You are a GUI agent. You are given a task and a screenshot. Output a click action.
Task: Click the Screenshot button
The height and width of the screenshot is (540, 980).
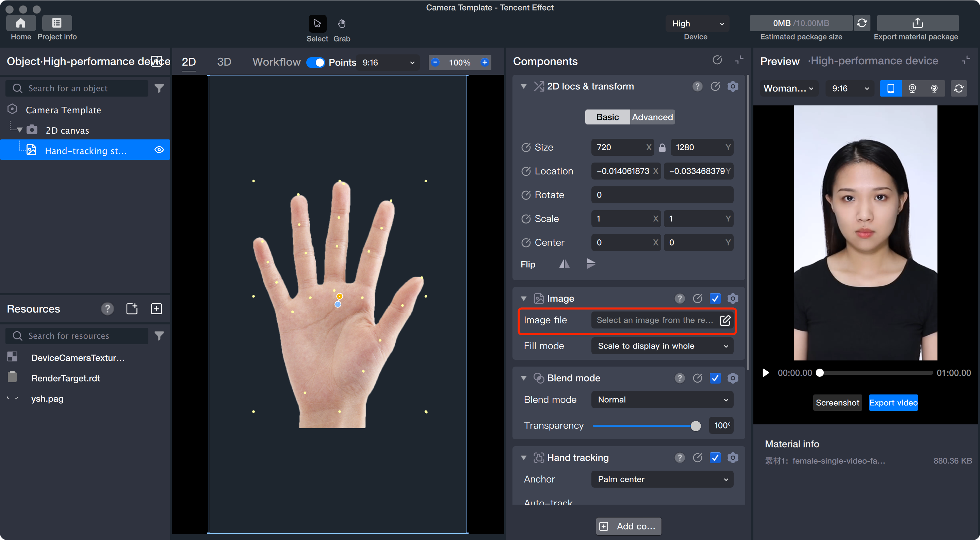pos(837,403)
